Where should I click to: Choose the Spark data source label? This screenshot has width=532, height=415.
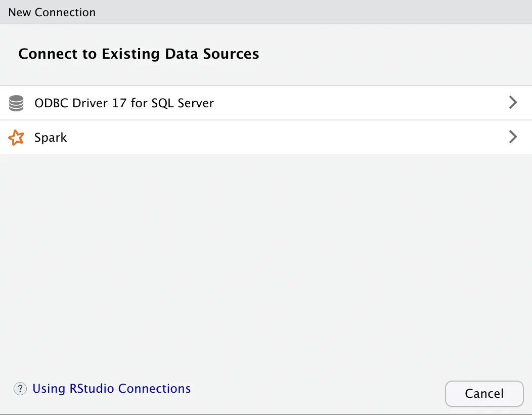51,138
